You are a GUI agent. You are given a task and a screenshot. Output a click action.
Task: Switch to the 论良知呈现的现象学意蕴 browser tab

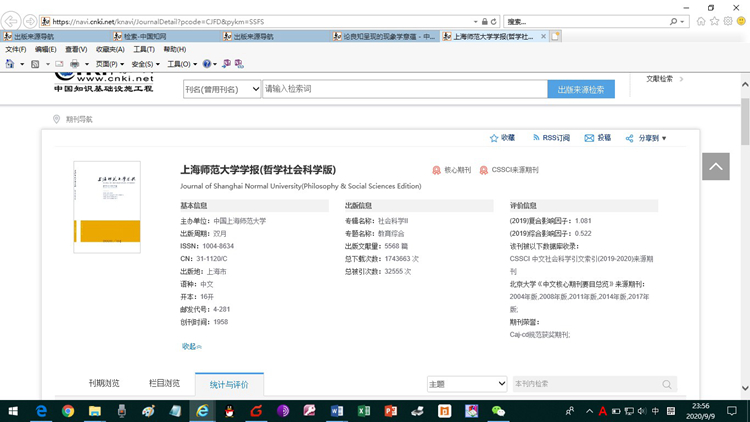[385, 36]
